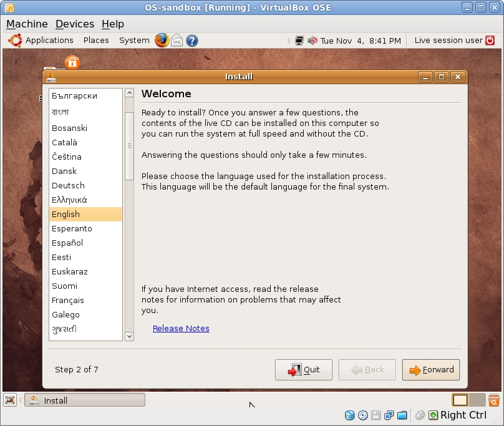Click the Show Desktop icon in the bottom panel

click(x=10, y=400)
